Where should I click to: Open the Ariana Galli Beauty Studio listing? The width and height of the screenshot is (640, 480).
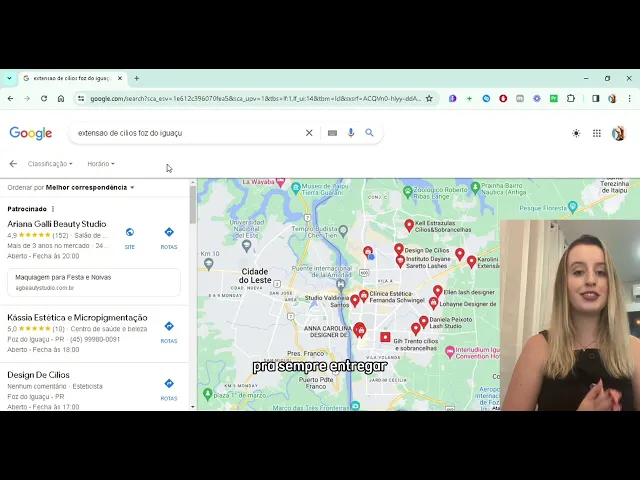coord(57,224)
